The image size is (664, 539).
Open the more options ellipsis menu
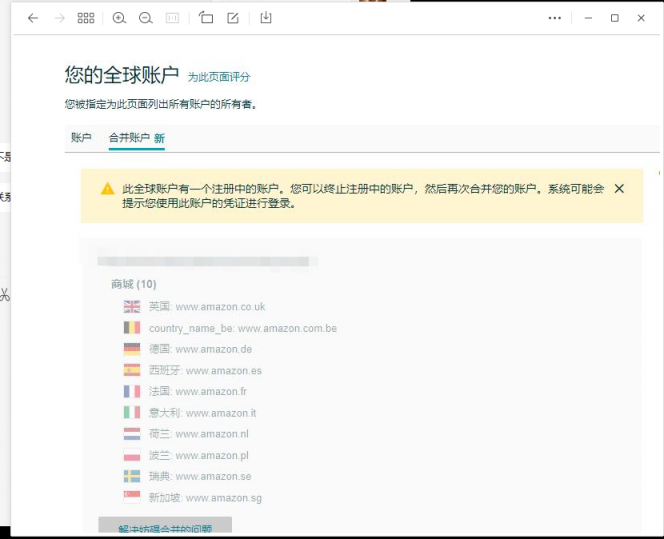point(555,18)
